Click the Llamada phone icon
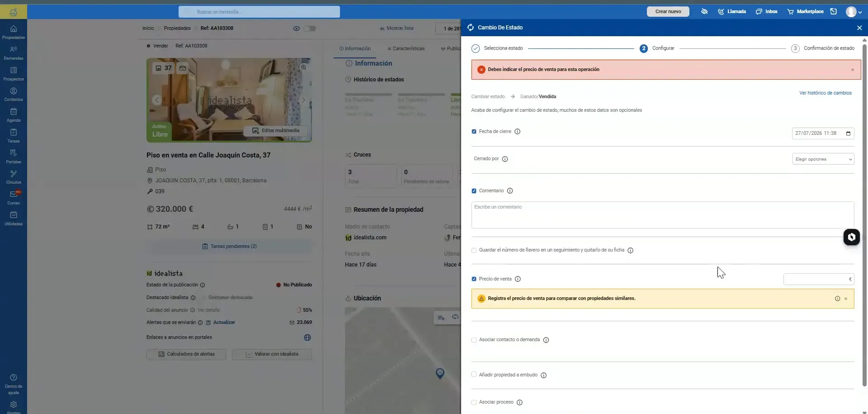The height and width of the screenshot is (414, 868). click(x=721, y=12)
